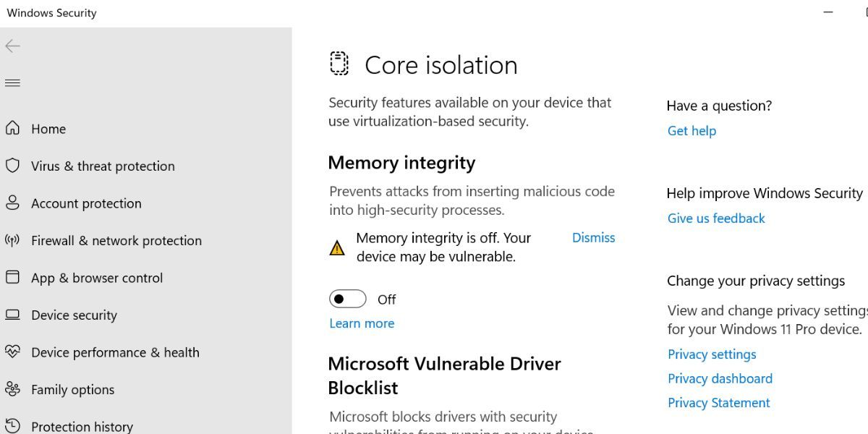Click Give us feedback link
The image size is (868, 434).
[716, 218]
